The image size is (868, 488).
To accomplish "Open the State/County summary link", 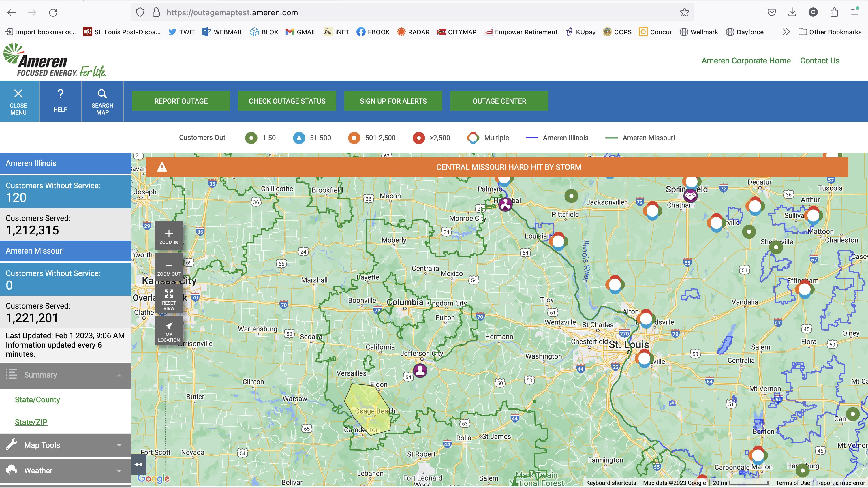I will point(37,400).
